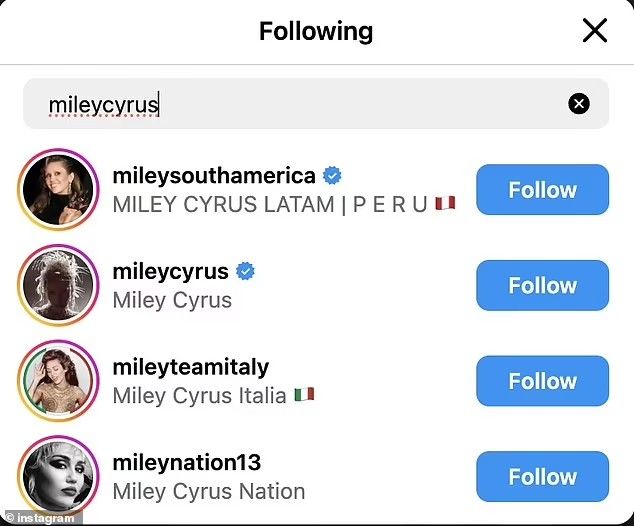Click the Following dialog title
This screenshot has height=526, width=634.
(316, 31)
